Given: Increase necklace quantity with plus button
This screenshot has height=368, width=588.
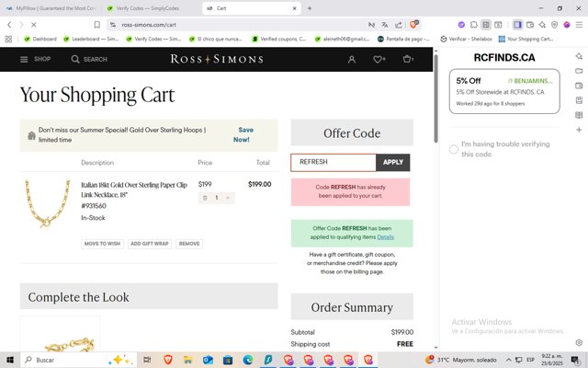Looking at the screenshot, I should click(228, 198).
